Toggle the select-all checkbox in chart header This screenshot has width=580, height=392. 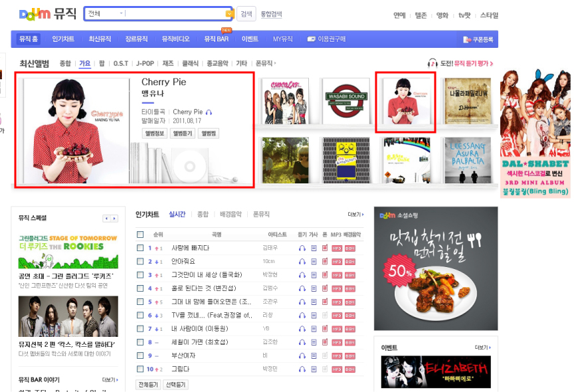(x=140, y=235)
